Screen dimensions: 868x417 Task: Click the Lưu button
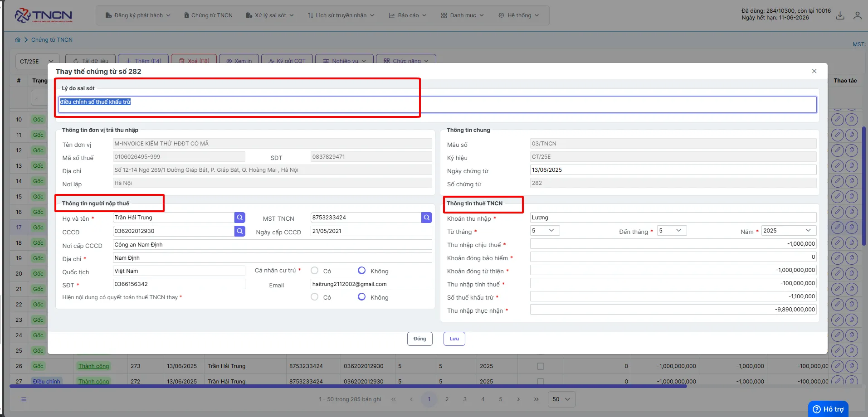454,339
